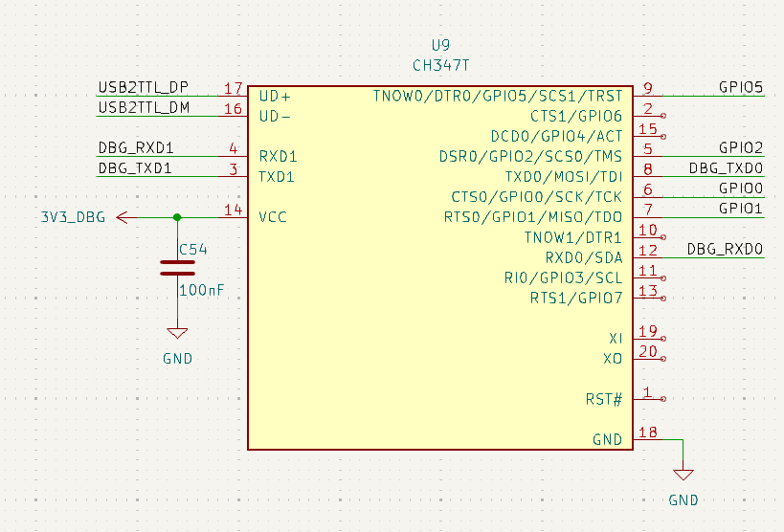Click the 3V3_DBG power arrow symbol
Viewport: 784px width, 532px height.
pos(123,217)
